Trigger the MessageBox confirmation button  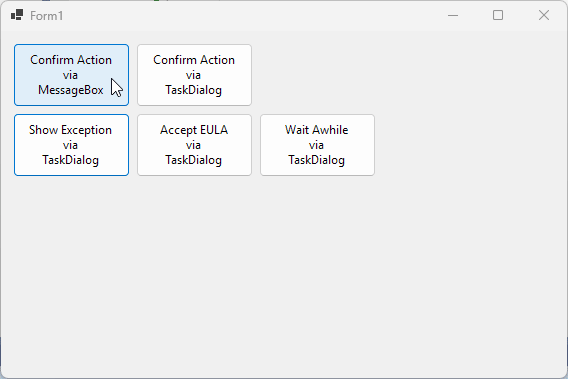(x=71, y=75)
